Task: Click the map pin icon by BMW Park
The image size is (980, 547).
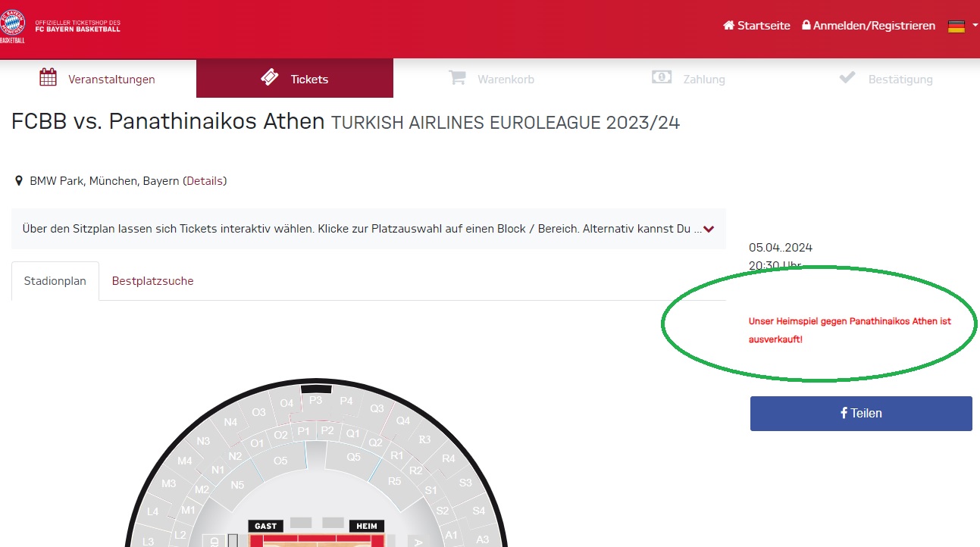Action: pyautogui.click(x=19, y=181)
